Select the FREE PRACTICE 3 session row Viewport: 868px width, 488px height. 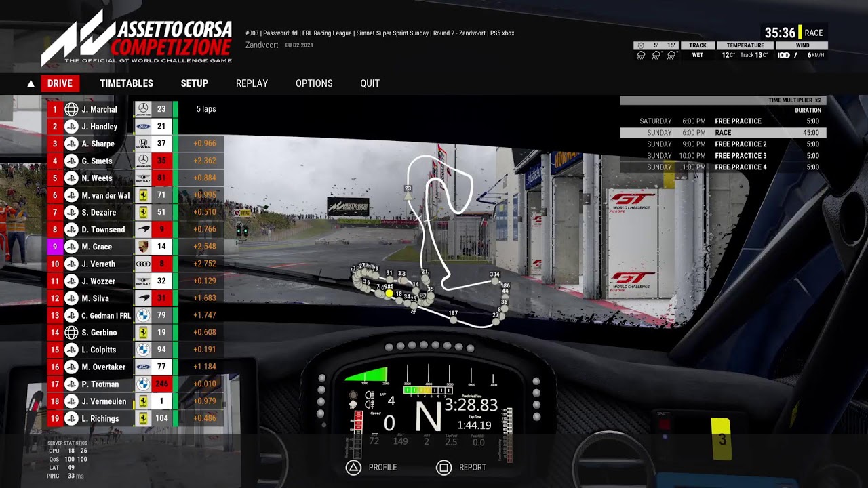click(723, 156)
